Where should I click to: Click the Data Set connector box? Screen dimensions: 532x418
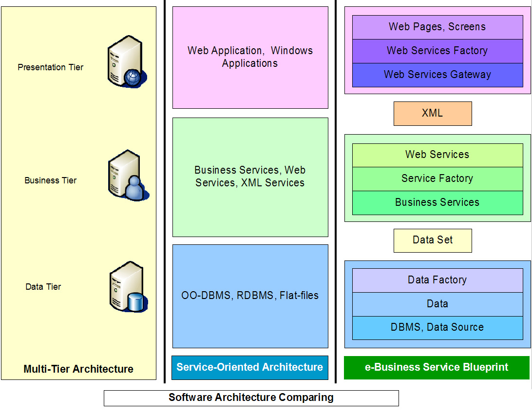click(433, 240)
